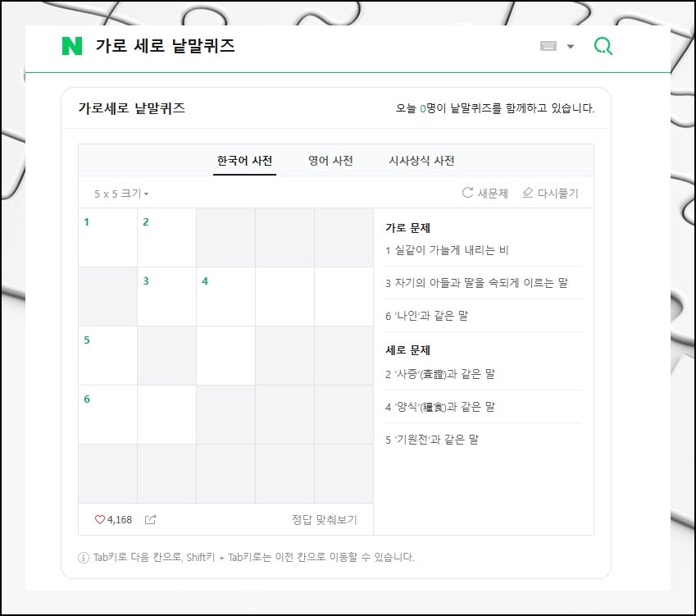This screenshot has width=696, height=616.
Task: Click the 세로 문제 section heading
Action: (408, 350)
